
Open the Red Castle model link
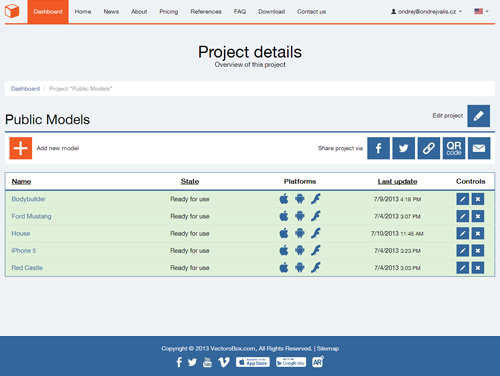click(x=27, y=268)
